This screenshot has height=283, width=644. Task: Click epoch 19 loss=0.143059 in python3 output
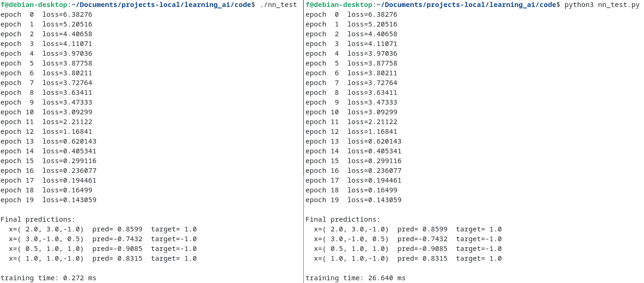click(353, 200)
